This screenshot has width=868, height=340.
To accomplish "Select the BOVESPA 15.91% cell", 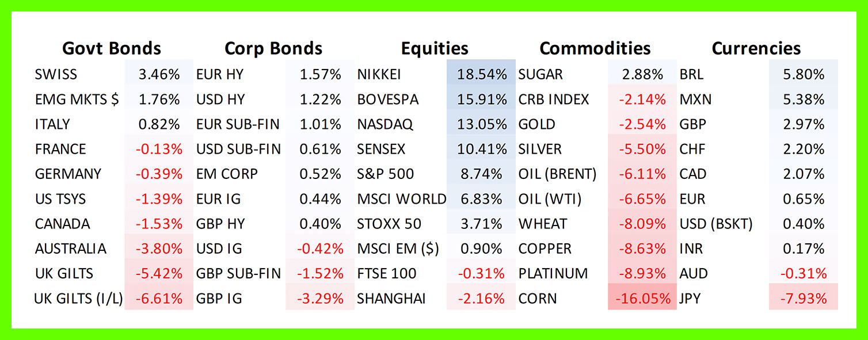I will (481, 100).
